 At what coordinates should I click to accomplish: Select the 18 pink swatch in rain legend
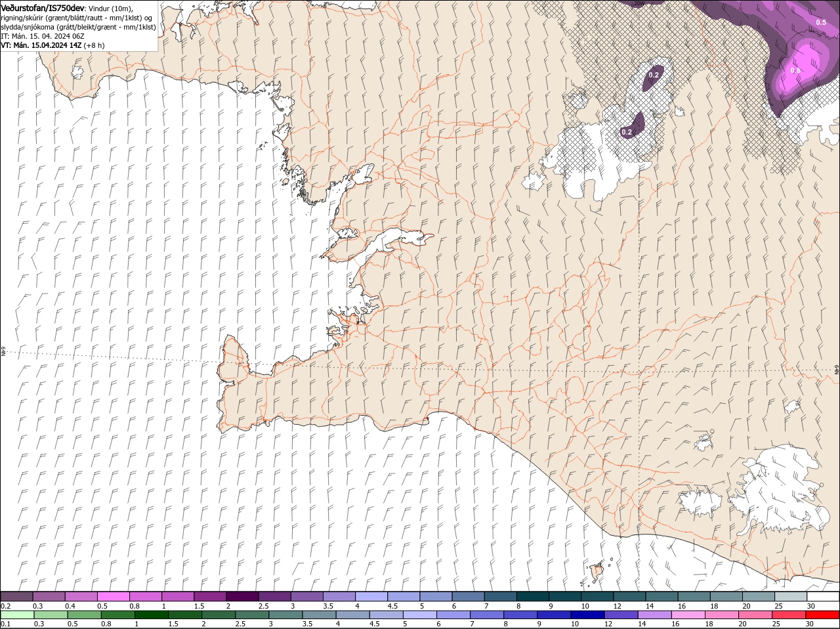point(723,615)
